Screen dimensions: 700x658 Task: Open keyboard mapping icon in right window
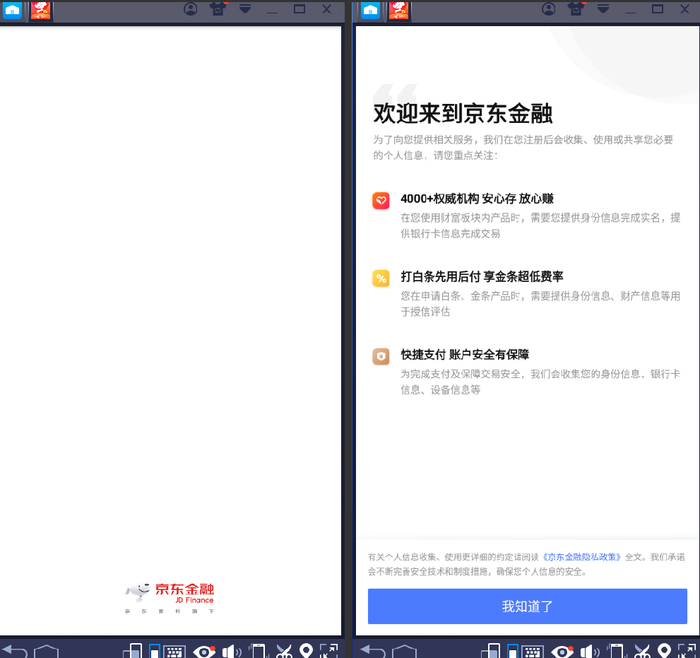click(532, 651)
